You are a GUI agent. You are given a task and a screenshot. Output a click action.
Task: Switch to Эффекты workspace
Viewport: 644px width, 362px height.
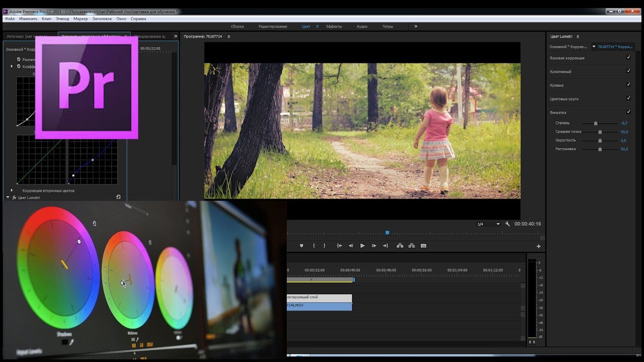(334, 26)
